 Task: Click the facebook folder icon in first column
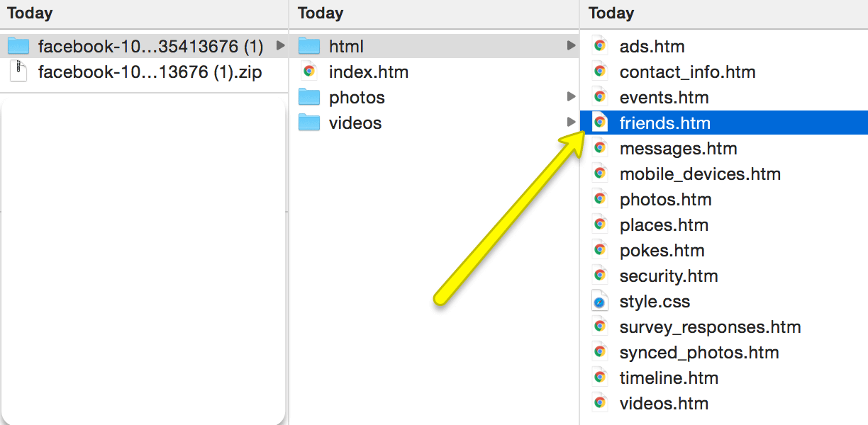coord(18,47)
